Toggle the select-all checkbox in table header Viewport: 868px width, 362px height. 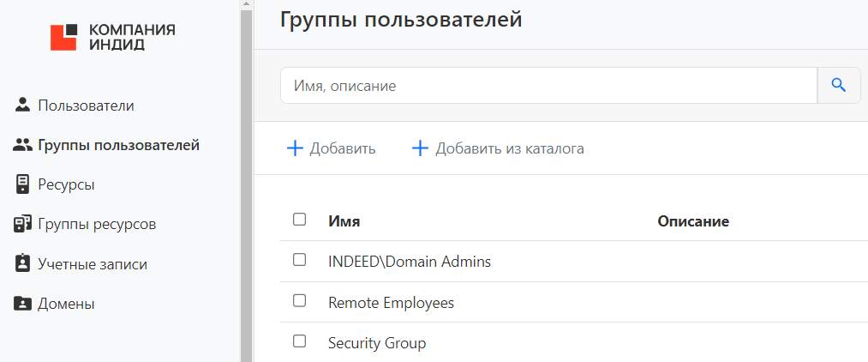(x=299, y=220)
